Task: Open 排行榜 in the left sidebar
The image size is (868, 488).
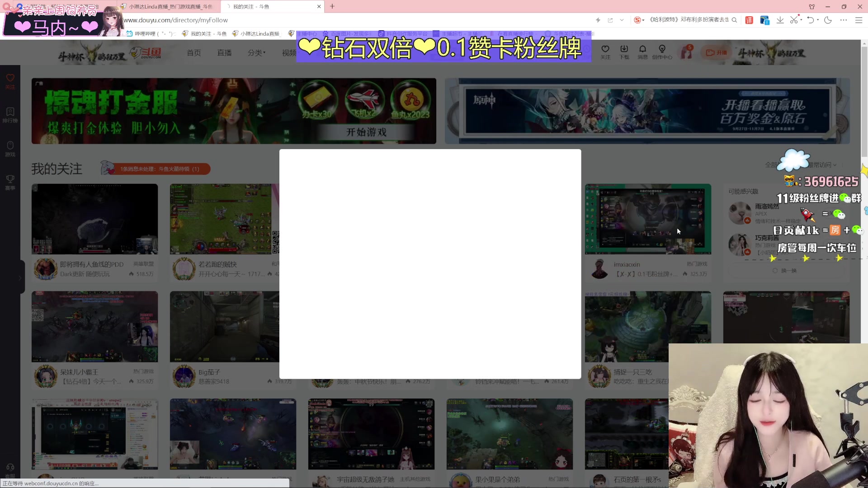Action: click(10, 115)
